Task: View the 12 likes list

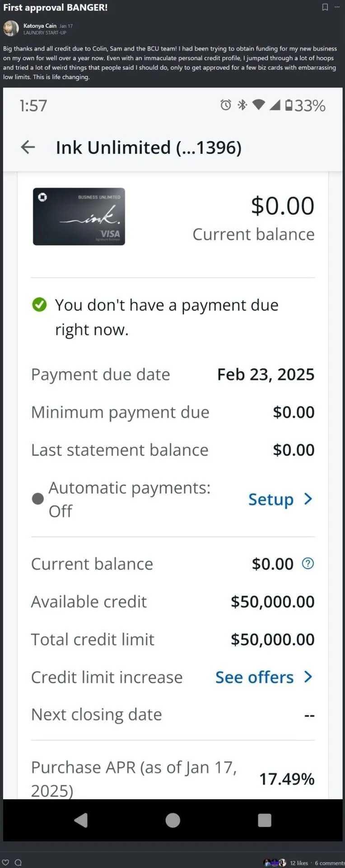Action: click(298, 863)
